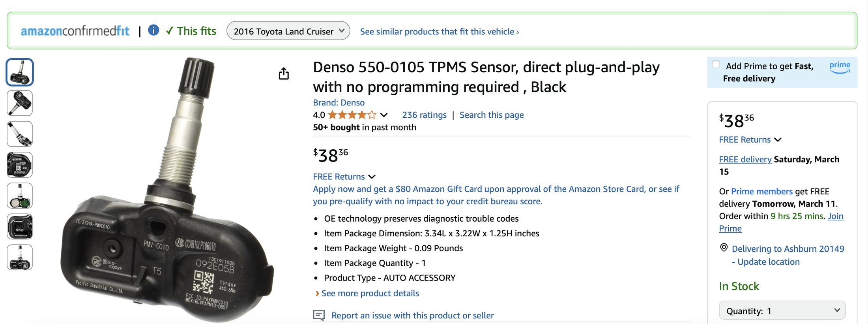Check the Add Prime checkbox
The image size is (868, 324).
(x=716, y=64)
